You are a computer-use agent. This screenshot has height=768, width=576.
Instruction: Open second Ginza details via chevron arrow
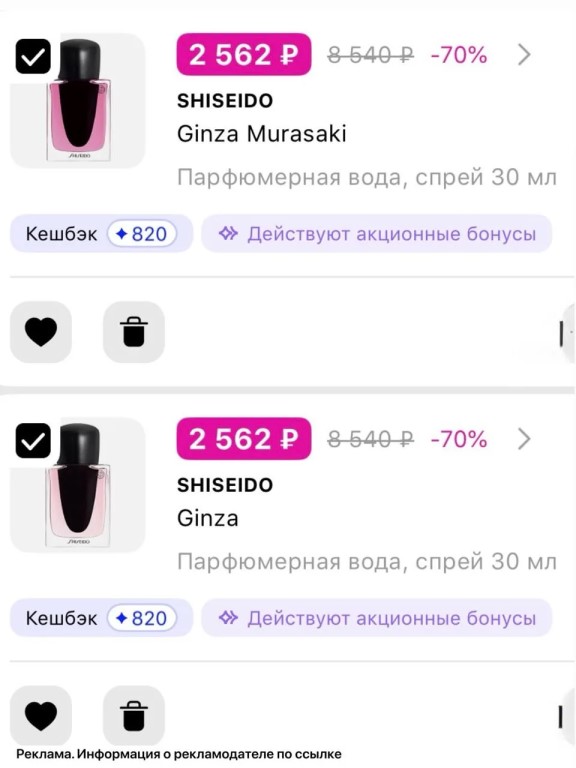pyautogui.click(x=524, y=439)
